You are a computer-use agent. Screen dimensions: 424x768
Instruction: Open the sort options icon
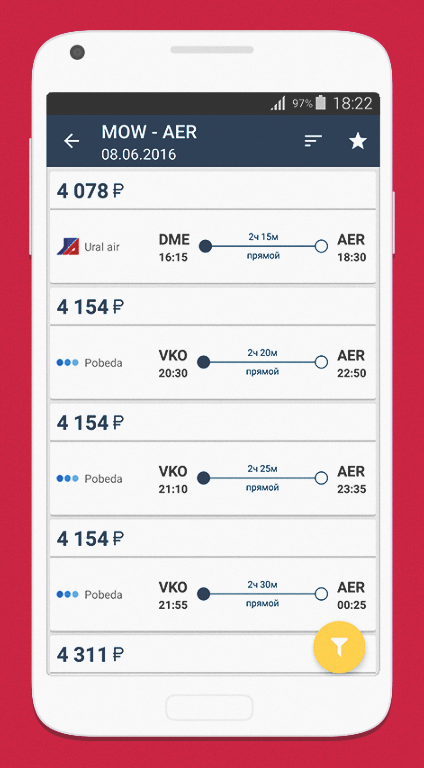(x=313, y=141)
